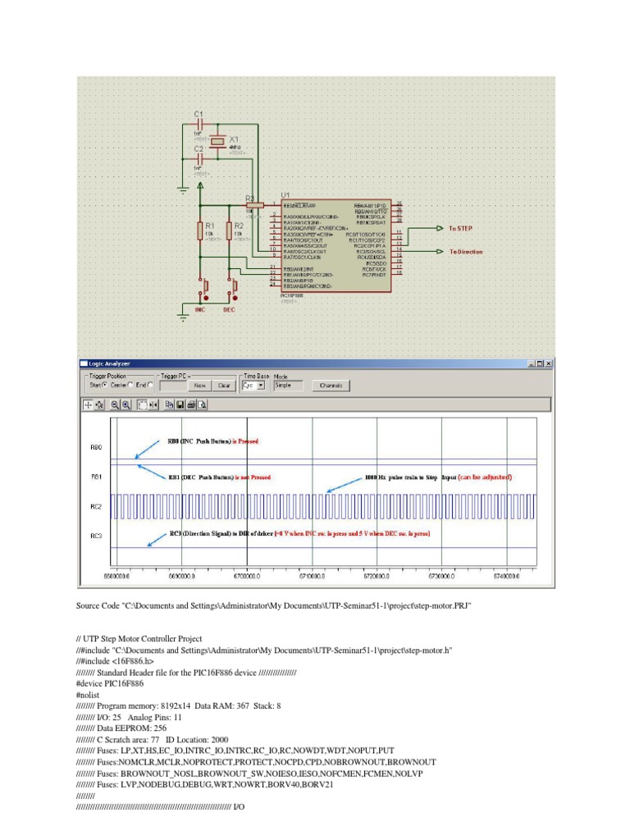Screen dimensions: 630x840
Task: Select the Start trigger position radio button
Action: (104, 385)
